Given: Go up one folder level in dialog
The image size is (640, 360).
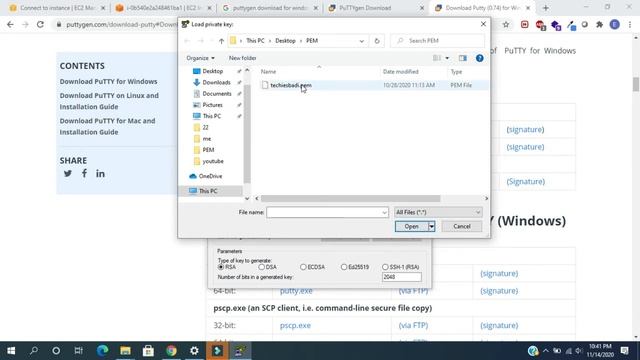Looking at the screenshot, I should [x=221, y=41].
